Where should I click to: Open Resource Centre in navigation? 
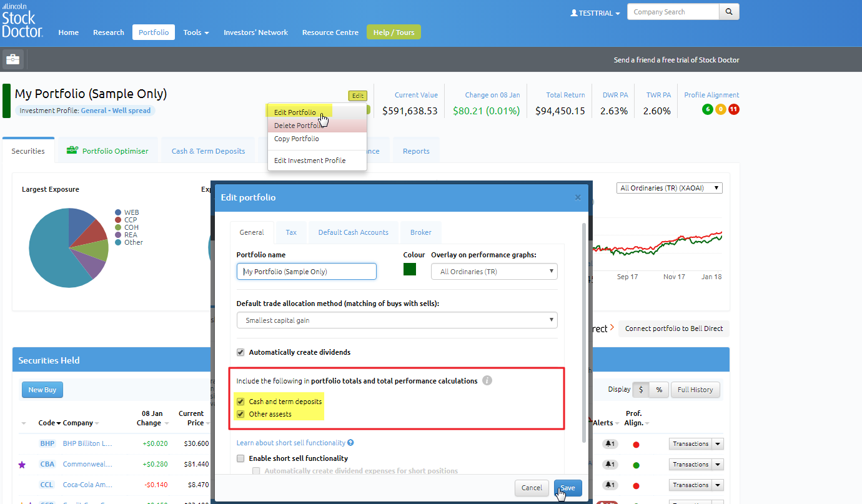click(330, 32)
